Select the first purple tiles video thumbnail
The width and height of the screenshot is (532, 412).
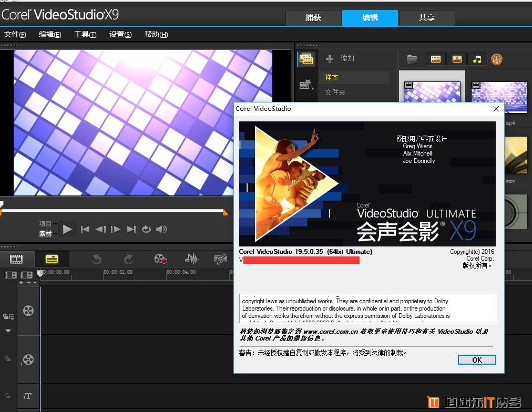[x=432, y=91]
